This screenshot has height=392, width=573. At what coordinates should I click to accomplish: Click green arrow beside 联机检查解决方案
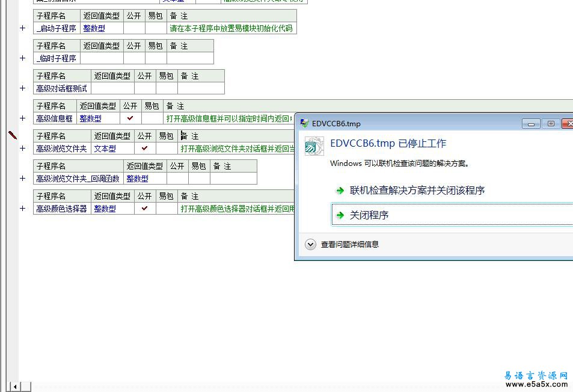340,191
